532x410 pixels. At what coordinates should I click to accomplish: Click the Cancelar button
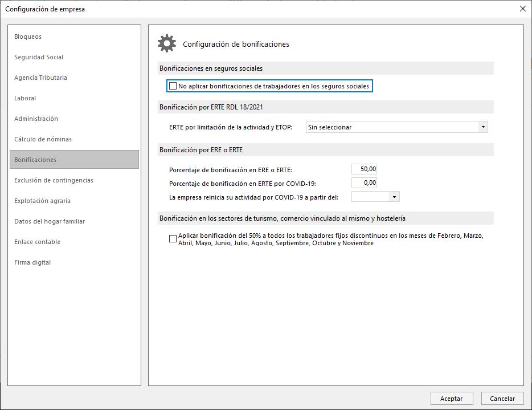(x=502, y=399)
